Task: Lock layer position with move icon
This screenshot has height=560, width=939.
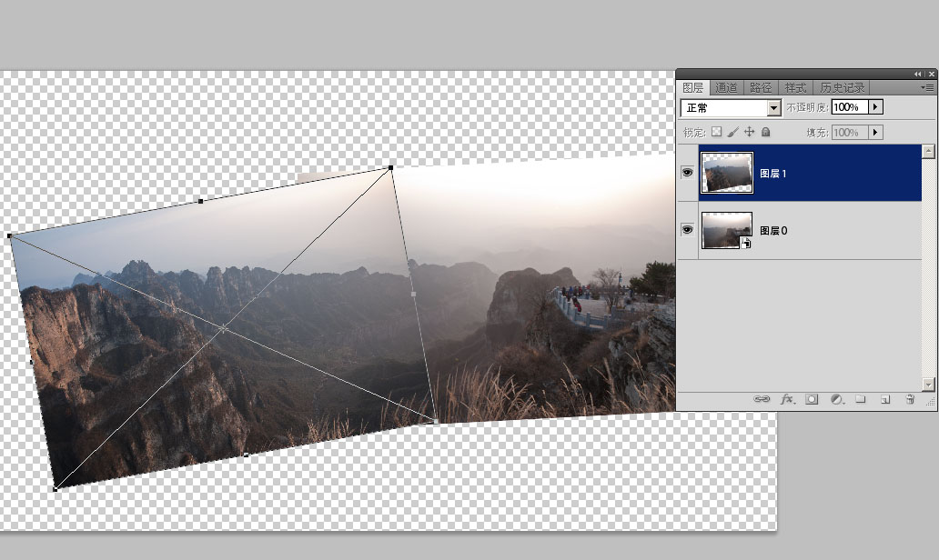Action: click(x=750, y=133)
